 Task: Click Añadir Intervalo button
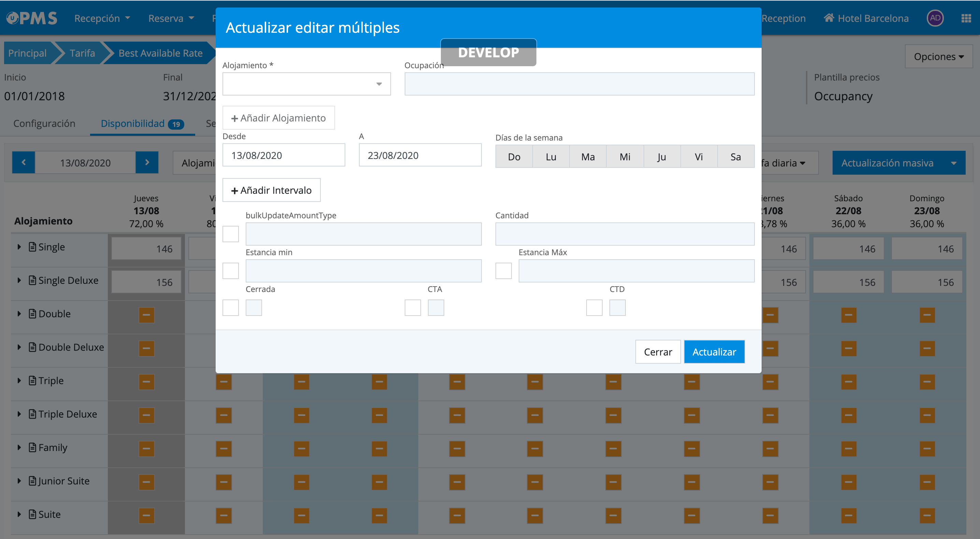(x=271, y=190)
